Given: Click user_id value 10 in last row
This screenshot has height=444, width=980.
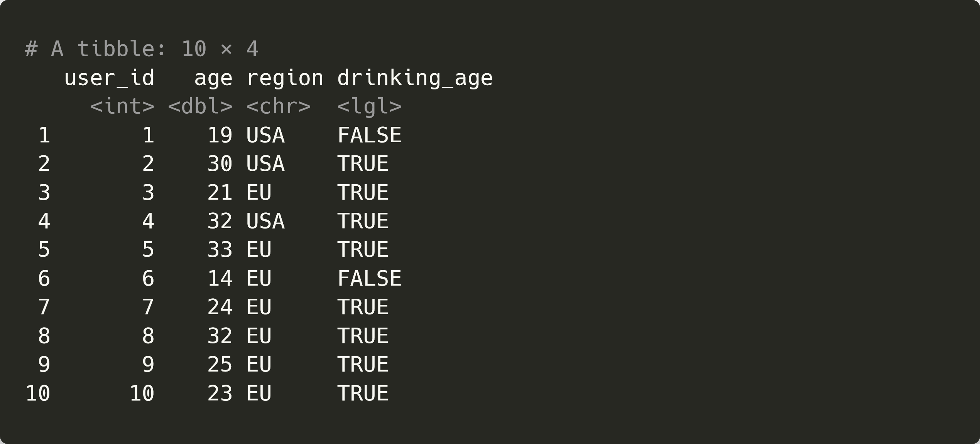Looking at the screenshot, I should coord(142,394).
